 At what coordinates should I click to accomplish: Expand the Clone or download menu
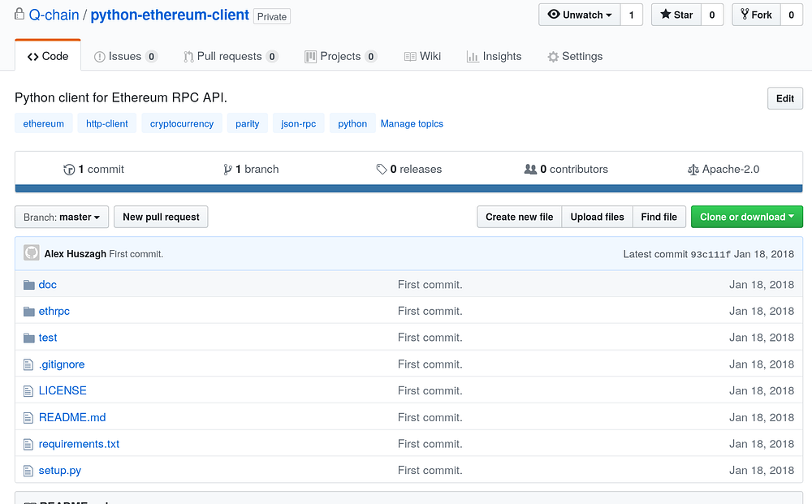pos(747,217)
